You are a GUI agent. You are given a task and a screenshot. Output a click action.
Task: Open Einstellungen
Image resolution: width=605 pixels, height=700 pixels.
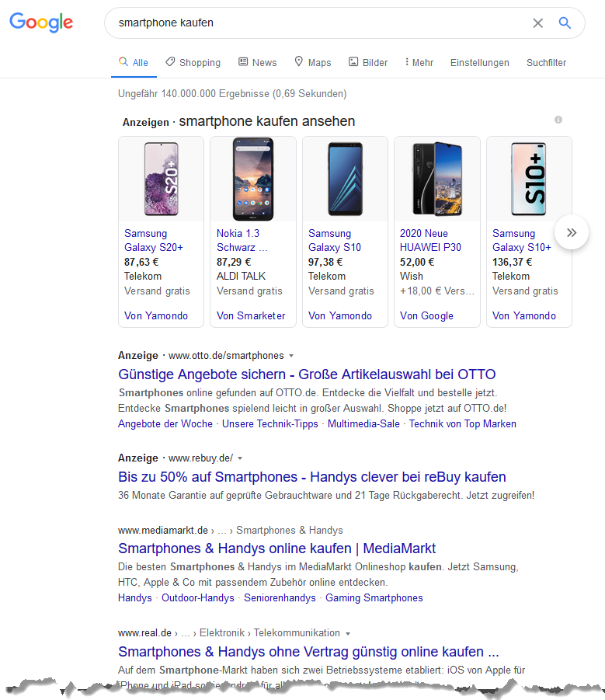click(480, 62)
